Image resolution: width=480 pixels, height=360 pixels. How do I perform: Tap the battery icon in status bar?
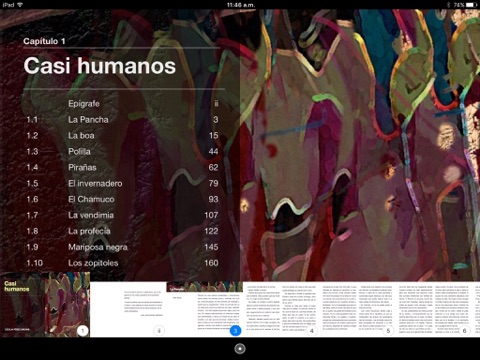click(471, 5)
